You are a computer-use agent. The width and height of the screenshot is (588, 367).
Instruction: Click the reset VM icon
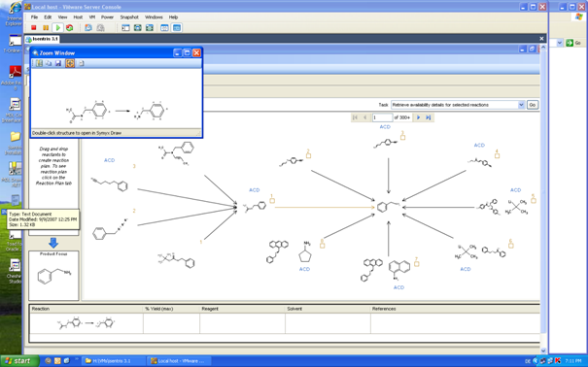point(70,28)
